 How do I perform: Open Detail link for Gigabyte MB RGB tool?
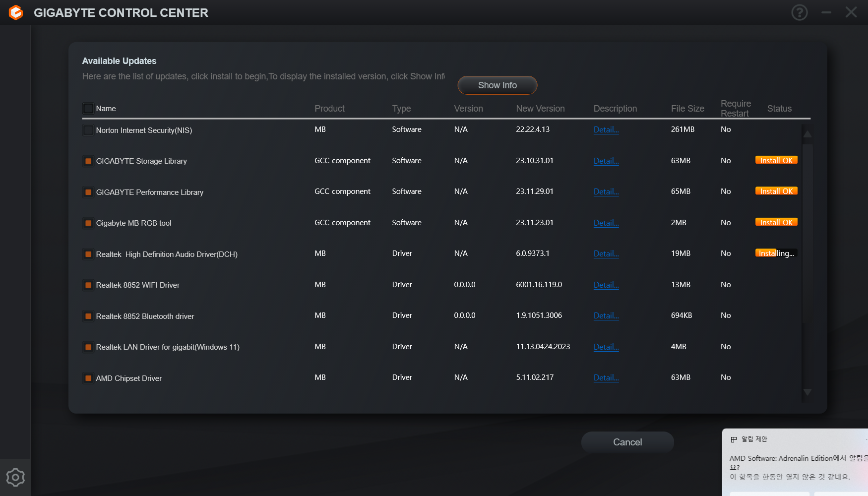tap(606, 223)
